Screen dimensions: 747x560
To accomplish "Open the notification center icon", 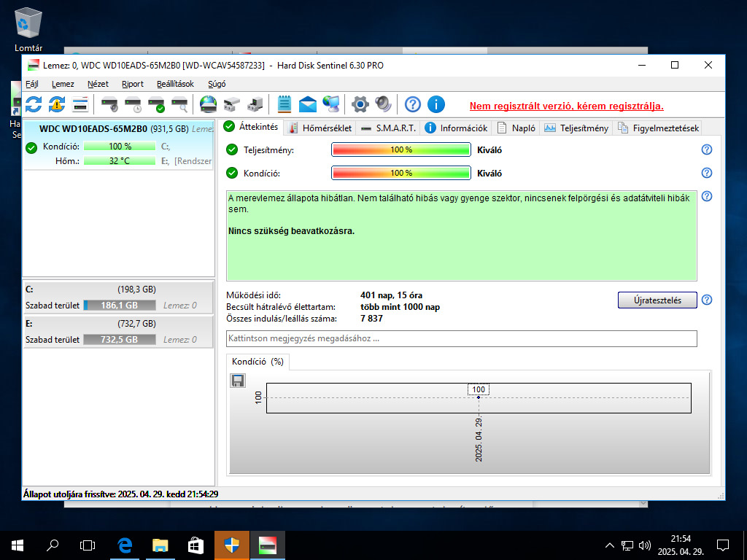I will pyautogui.click(x=723, y=545).
